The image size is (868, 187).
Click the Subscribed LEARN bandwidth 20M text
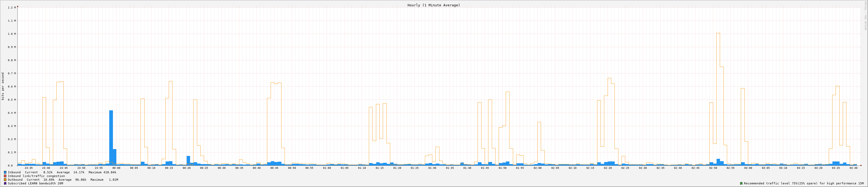(x=35, y=183)
